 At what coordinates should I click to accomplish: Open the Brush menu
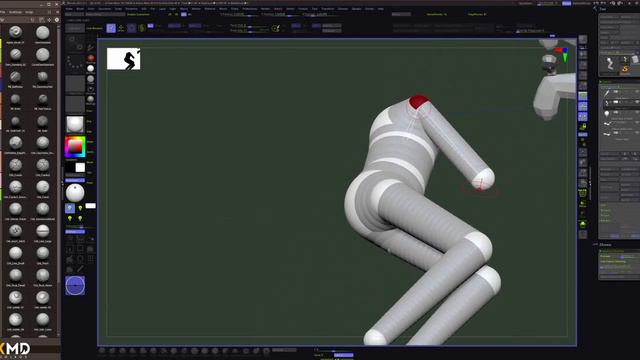tap(80, 9)
